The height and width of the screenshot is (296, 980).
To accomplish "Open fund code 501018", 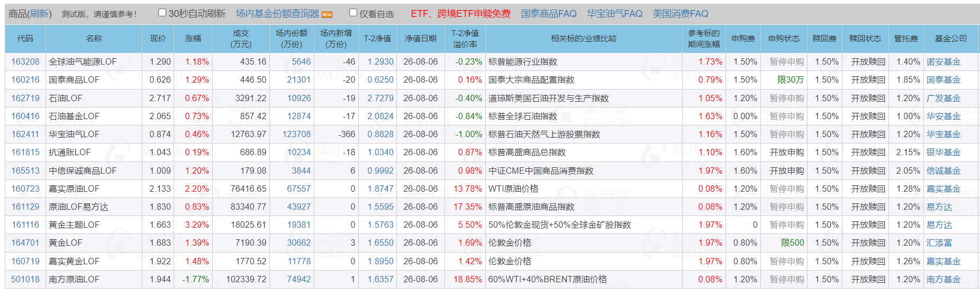I will click(x=25, y=279).
